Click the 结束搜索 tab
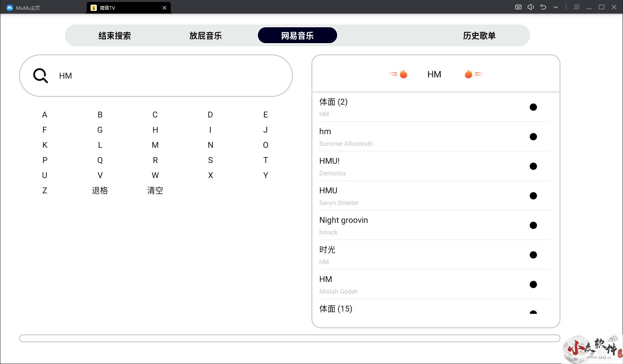The image size is (623, 364). (x=115, y=36)
